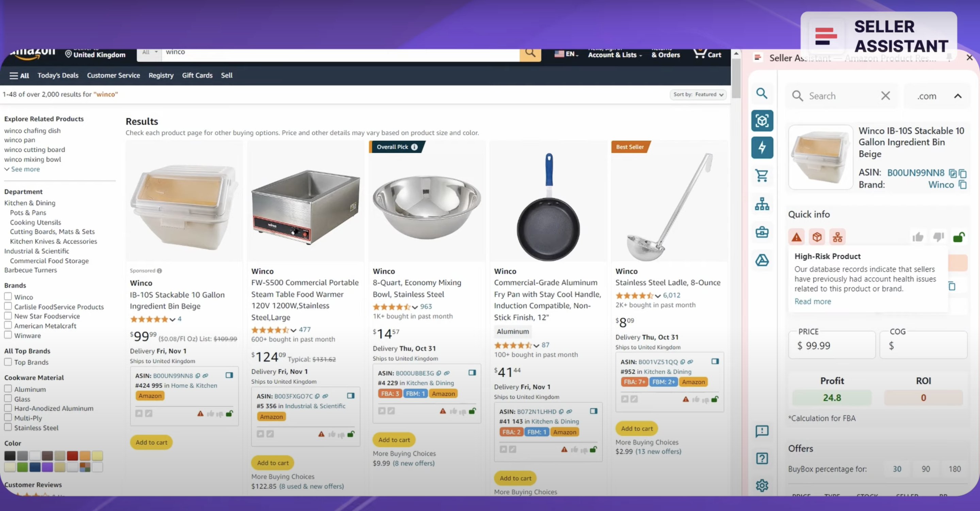Screen dimensions: 980x511
Task: Click Read more in High-Risk Product notice
Action: (813, 301)
